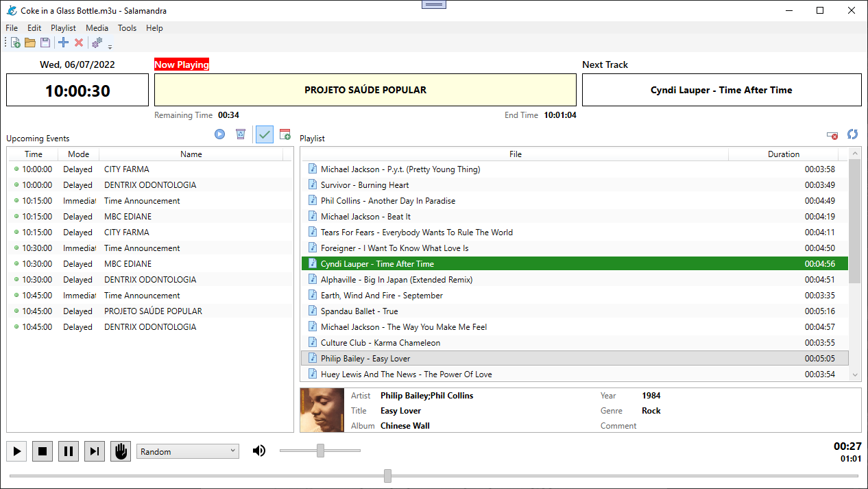
Task: Clear playlist using the red-X remove icon
Action: pyautogui.click(x=832, y=135)
